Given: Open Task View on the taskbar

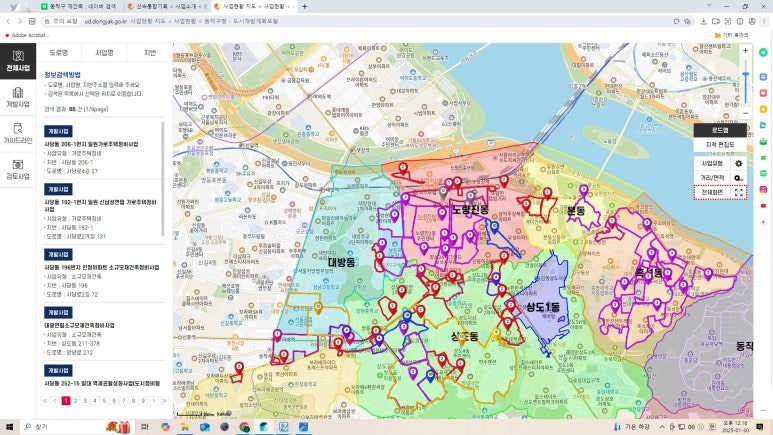Looking at the screenshot, I should pos(144,427).
